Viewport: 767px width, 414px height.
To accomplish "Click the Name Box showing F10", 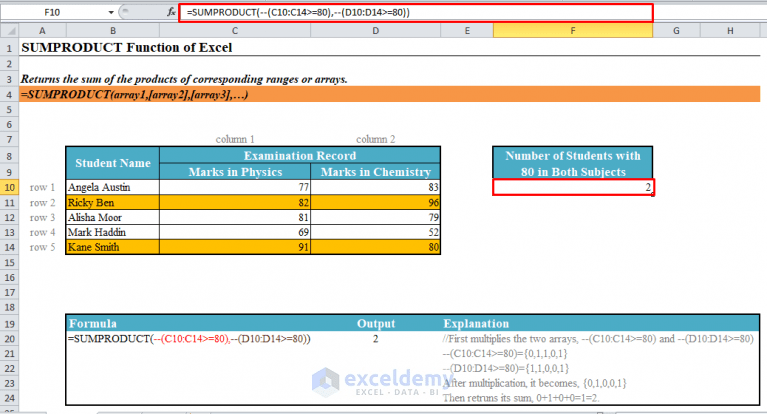I will point(52,12).
